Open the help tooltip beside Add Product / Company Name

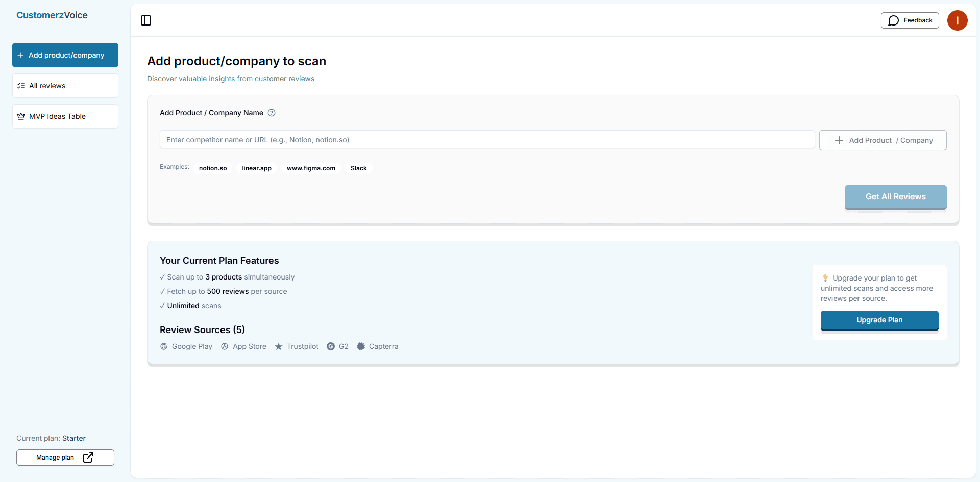271,113
